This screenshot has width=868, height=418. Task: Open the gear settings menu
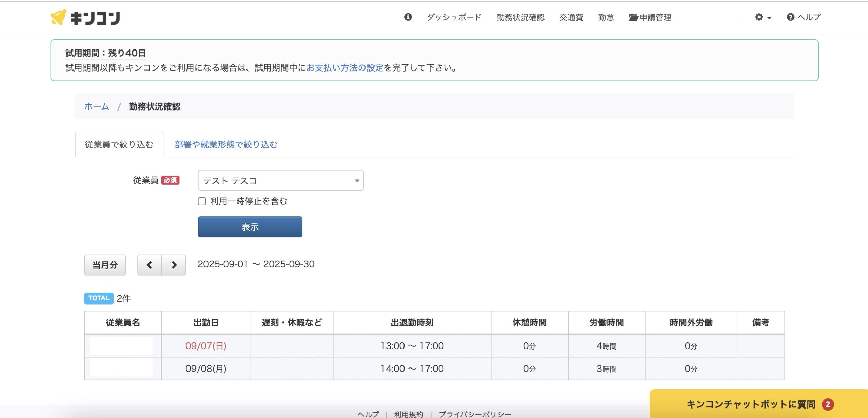tap(759, 17)
